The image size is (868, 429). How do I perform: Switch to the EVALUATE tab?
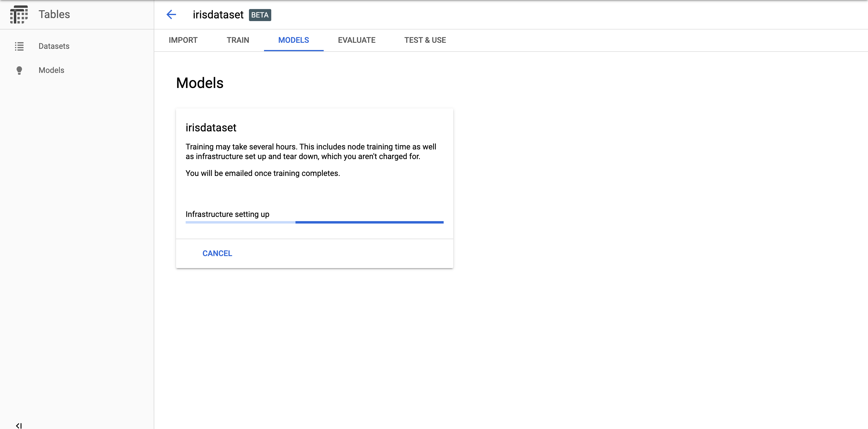click(x=357, y=40)
